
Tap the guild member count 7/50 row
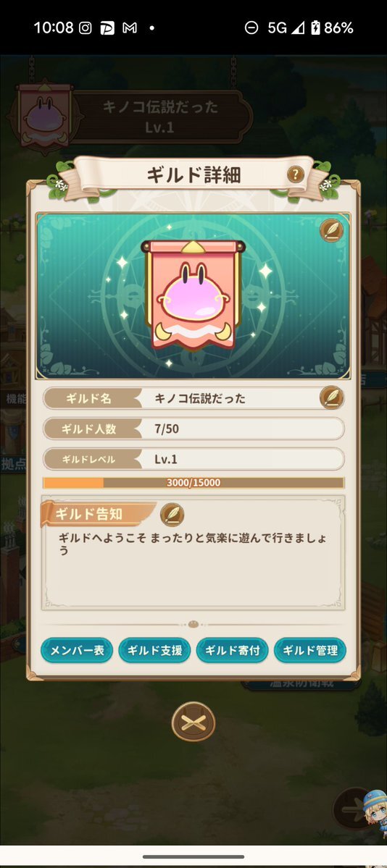193,429
